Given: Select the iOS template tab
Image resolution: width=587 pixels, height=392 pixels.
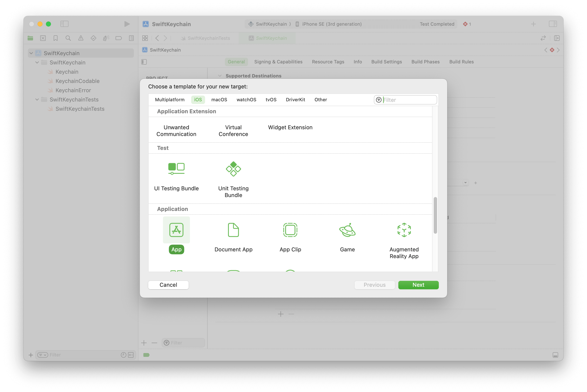Looking at the screenshot, I should click(x=198, y=100).
